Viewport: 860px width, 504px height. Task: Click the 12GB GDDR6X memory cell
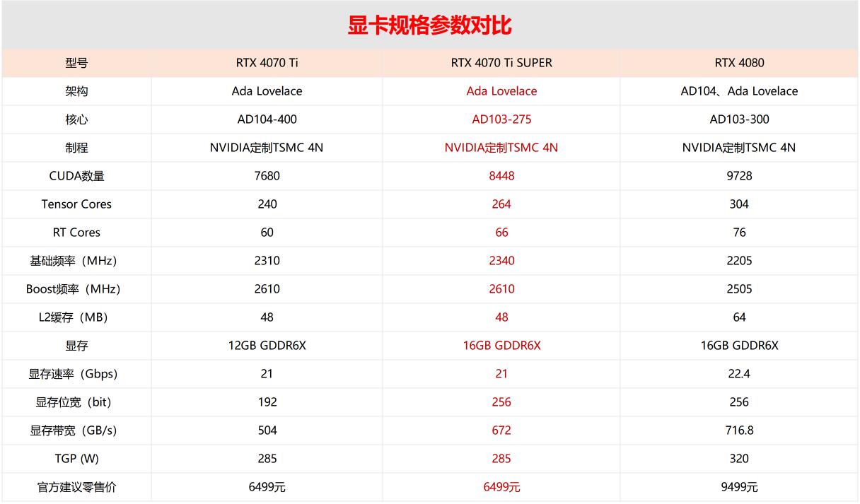tap(266, 346)
